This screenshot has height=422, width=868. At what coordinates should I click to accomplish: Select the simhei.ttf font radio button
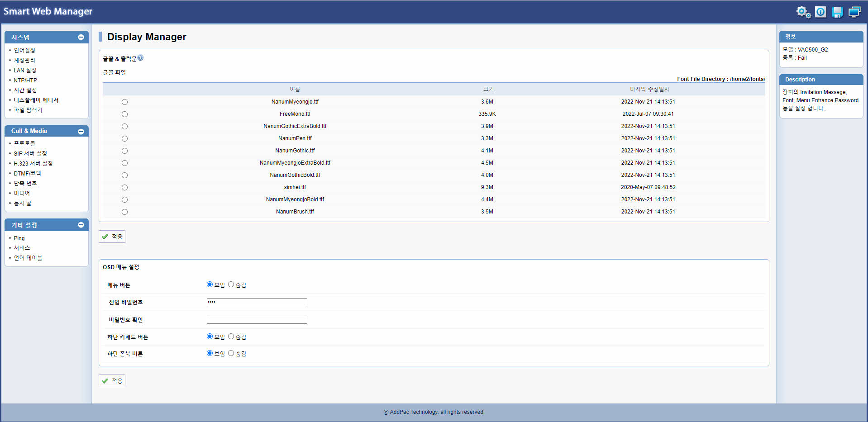click(124, 188)
